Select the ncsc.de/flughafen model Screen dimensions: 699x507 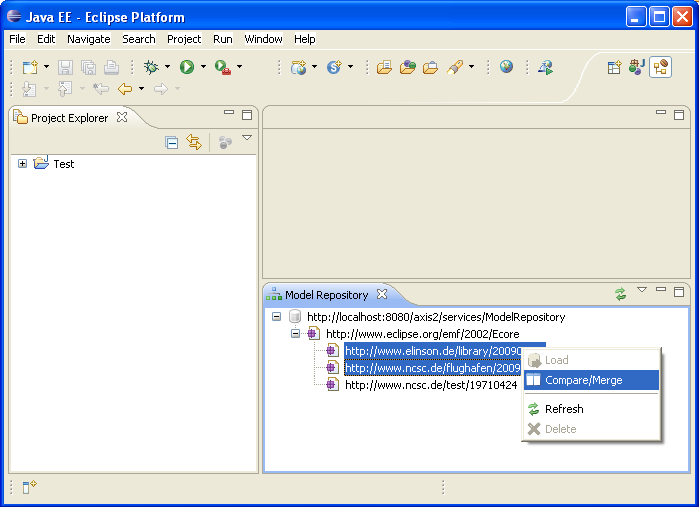(x=433, y=368)
